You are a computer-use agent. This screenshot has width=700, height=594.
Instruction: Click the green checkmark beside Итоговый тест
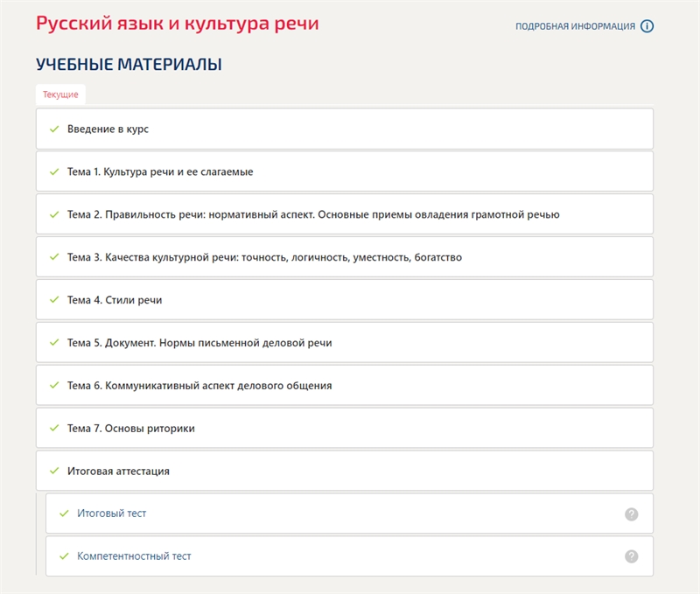tap(64, 514)
